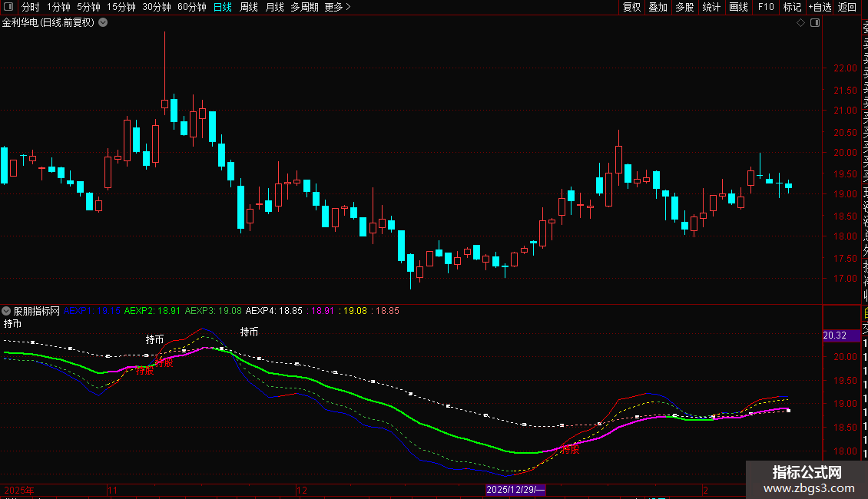The height and width of the screenshot is (499, 868).
Task: Switch to 分时 intraday chart
Action: point(31,7)
